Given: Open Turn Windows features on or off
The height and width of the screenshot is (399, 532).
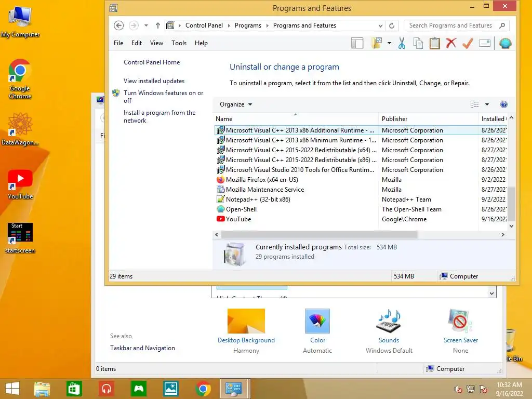Looking at the screenshot, I should [163, 97].
